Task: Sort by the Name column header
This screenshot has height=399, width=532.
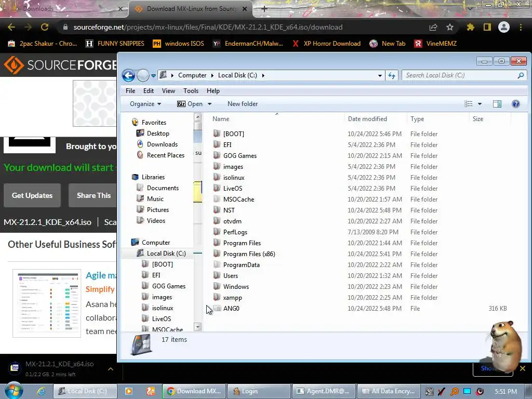Action: pos(276,119)
